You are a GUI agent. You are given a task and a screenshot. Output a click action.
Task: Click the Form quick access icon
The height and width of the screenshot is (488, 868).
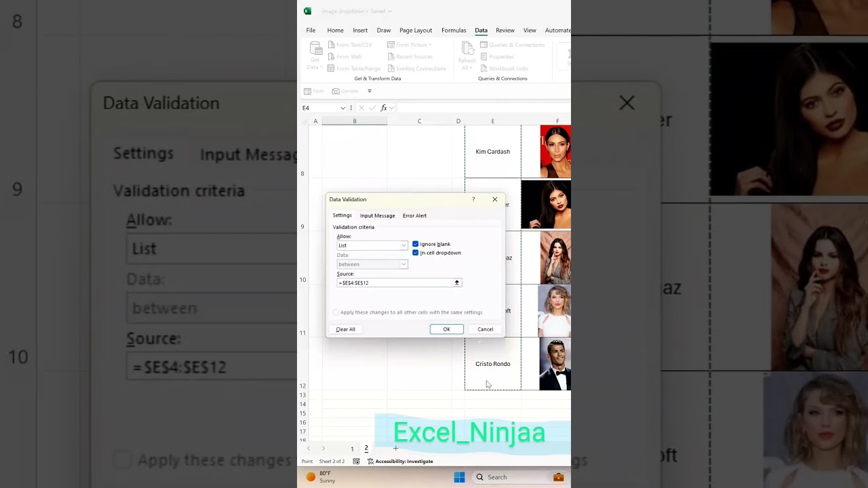[307, 91]
